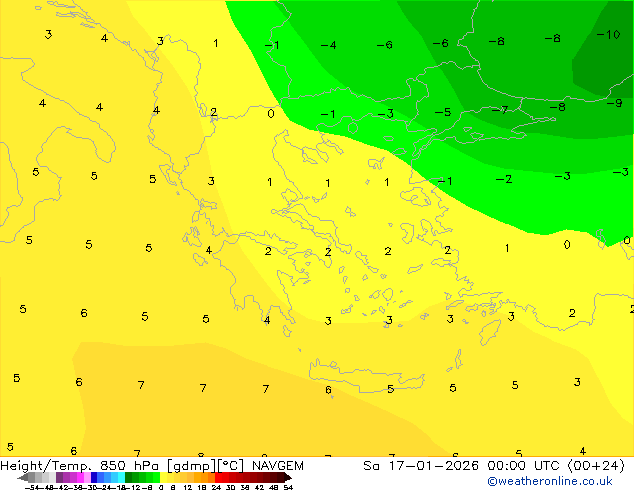Select the bright red swatch in the legend
This screenshot has width=634, height=490.
[218, 477]
